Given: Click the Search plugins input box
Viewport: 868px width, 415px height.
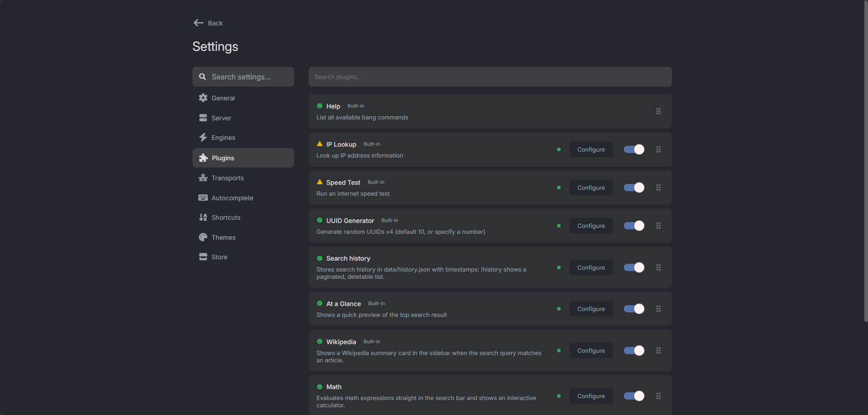Looking at the screenshot, I should coord(490,77).
